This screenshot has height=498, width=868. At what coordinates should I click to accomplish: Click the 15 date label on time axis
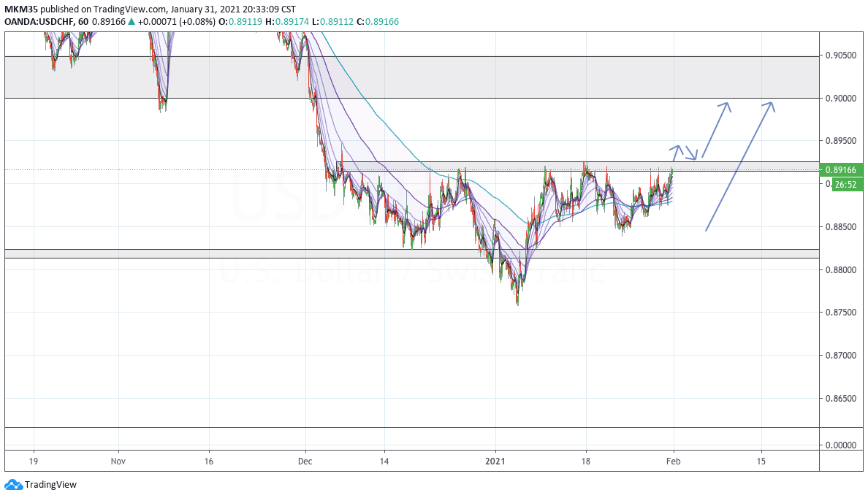click(x=761, y=461)
